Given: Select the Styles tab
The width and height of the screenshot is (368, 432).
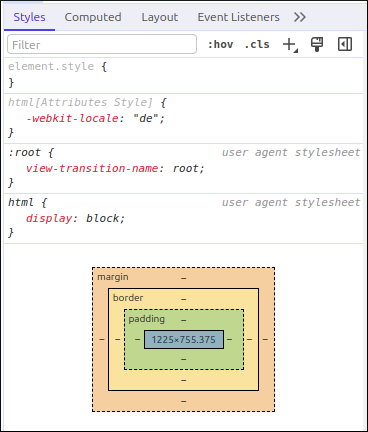Looking at the screenshot, I should 29,17.
